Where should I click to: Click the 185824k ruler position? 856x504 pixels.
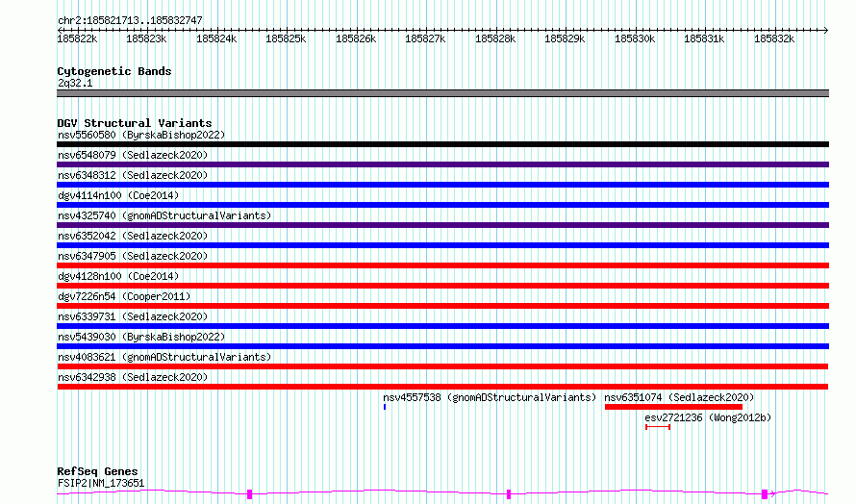pyautogui.click(x=216, y=38)
